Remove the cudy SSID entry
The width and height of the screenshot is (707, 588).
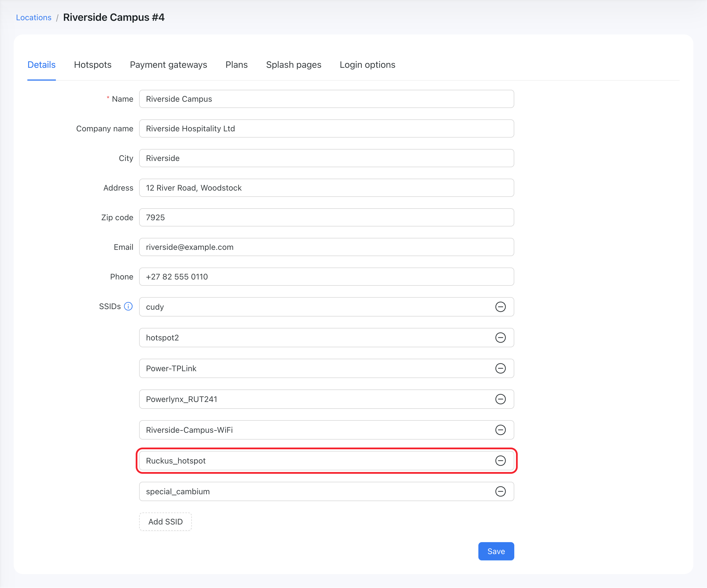point(500,307)
